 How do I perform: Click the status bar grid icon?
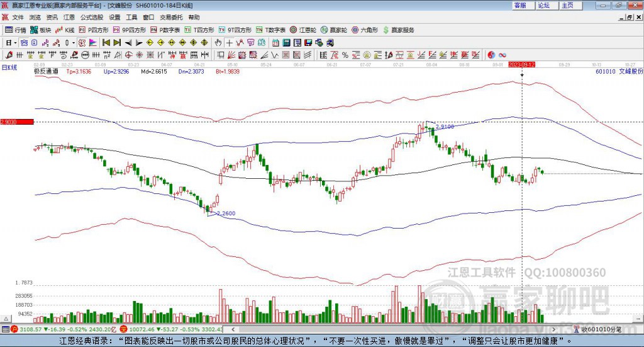point(5,329)
